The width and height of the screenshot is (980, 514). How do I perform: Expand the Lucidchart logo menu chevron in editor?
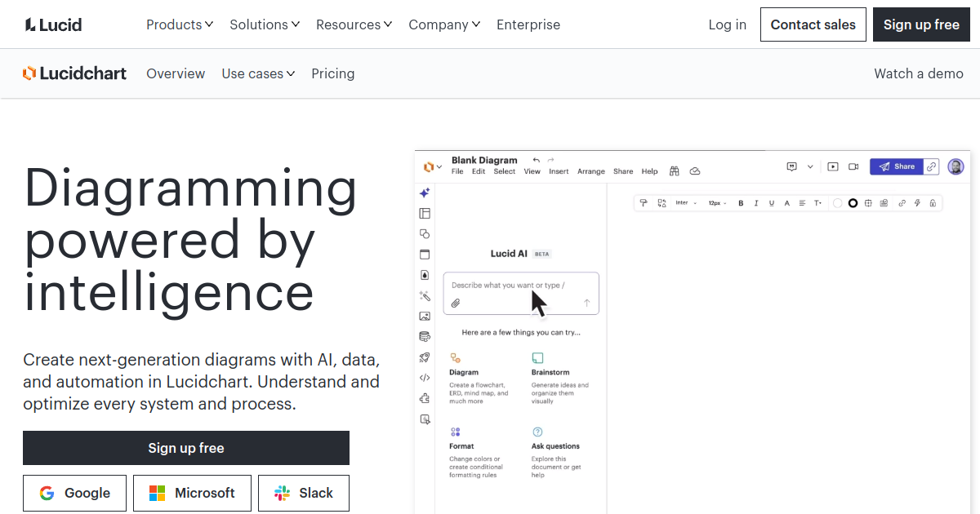point(439,166)
